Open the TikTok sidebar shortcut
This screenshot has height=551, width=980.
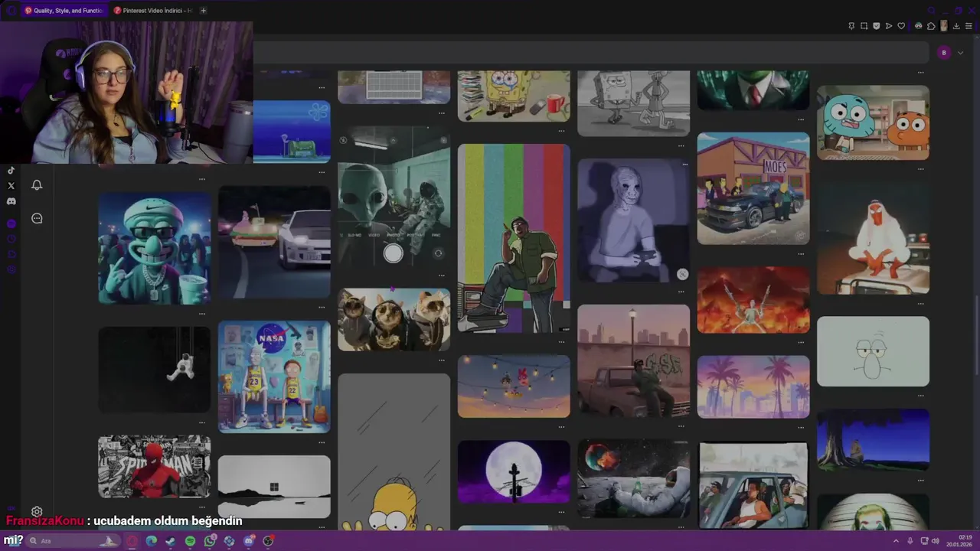[x=11, y=170]
